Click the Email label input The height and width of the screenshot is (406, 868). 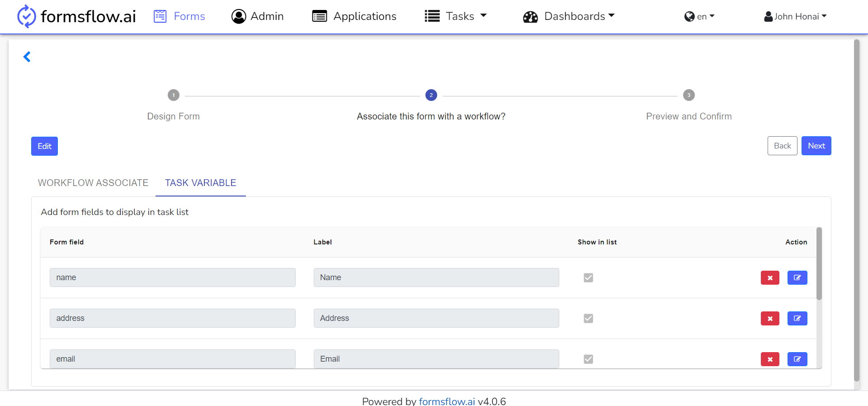pos(436,359)
